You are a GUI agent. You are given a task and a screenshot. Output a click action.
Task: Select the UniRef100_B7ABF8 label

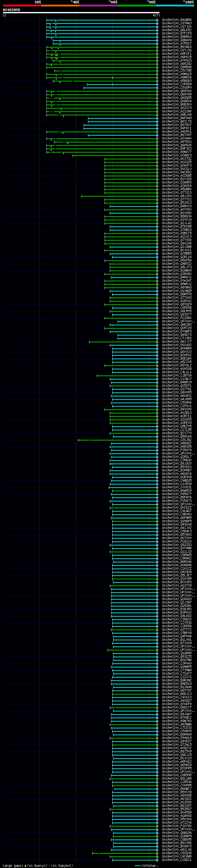(x=177, y=331)
